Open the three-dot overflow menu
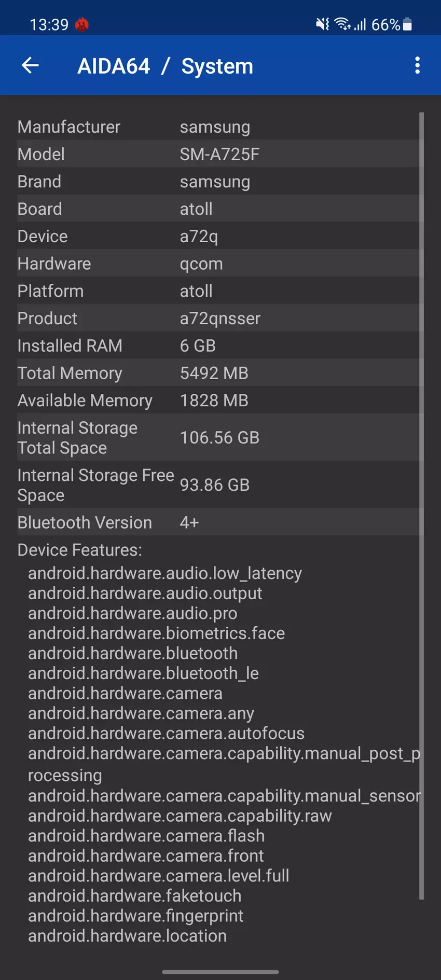441x980 pixels. (417, 65)
